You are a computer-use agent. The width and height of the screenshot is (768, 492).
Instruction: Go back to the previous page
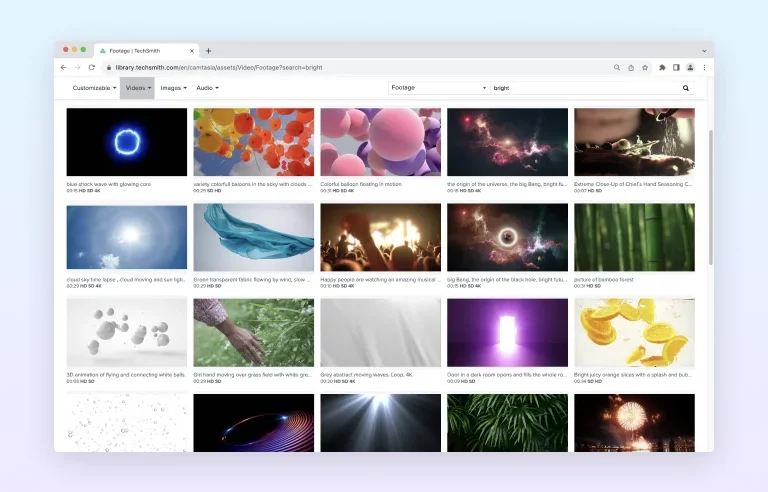(x=64, y=68)
